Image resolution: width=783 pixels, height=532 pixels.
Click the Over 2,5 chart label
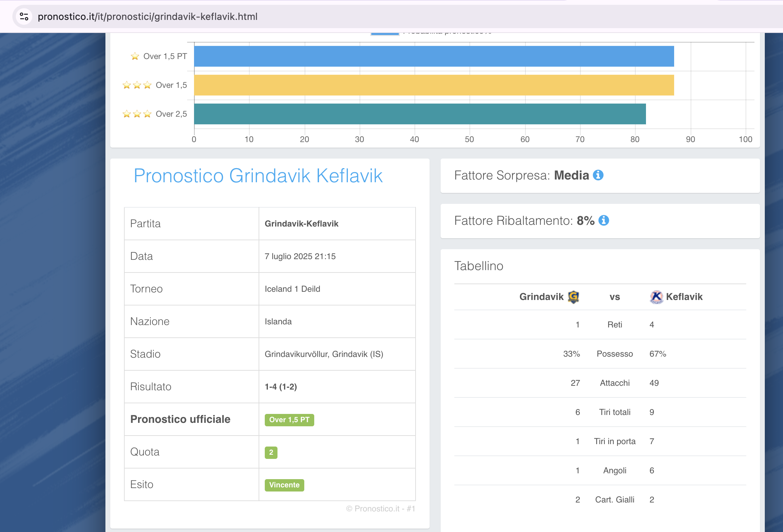pos(171,114)
